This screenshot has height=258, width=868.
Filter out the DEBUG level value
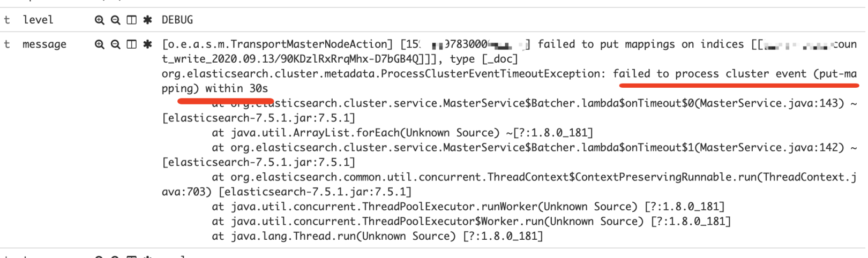115,20
